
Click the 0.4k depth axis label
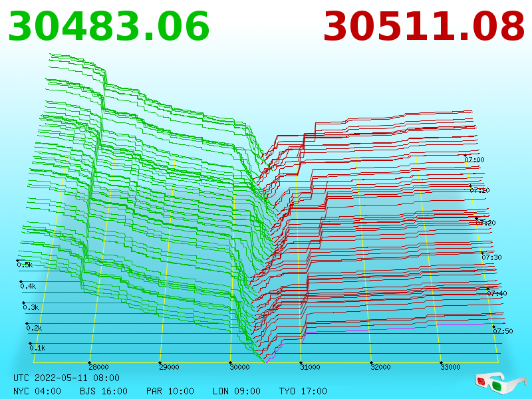pyautogui.click(x=28, y=287)
